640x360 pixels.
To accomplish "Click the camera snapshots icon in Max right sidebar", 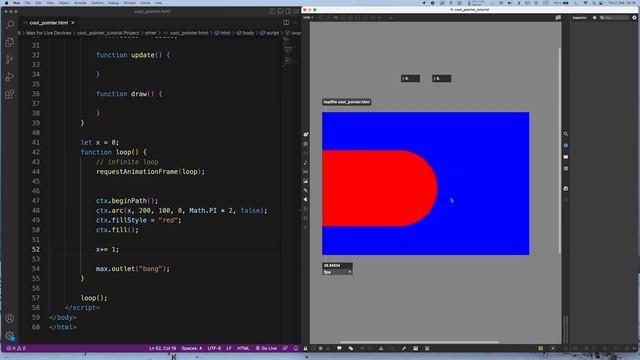I will coord(566,189).
